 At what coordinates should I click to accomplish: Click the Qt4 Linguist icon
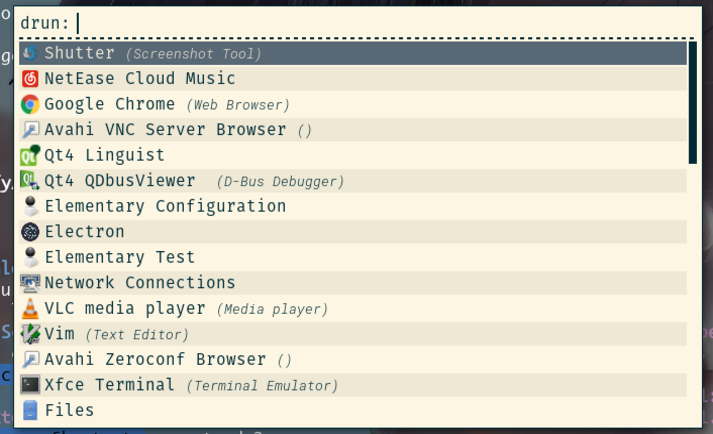30,155
